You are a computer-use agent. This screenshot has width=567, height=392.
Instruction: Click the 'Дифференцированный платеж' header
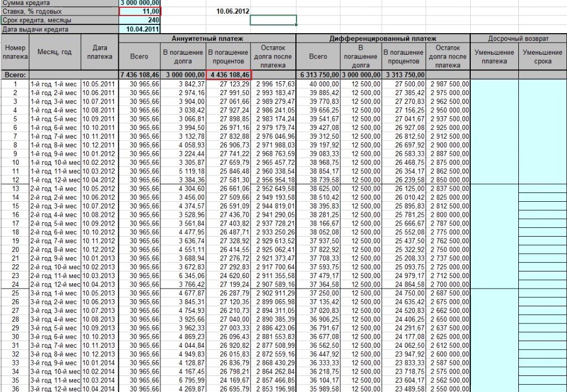pyautogui.click(x=383, y=38)
